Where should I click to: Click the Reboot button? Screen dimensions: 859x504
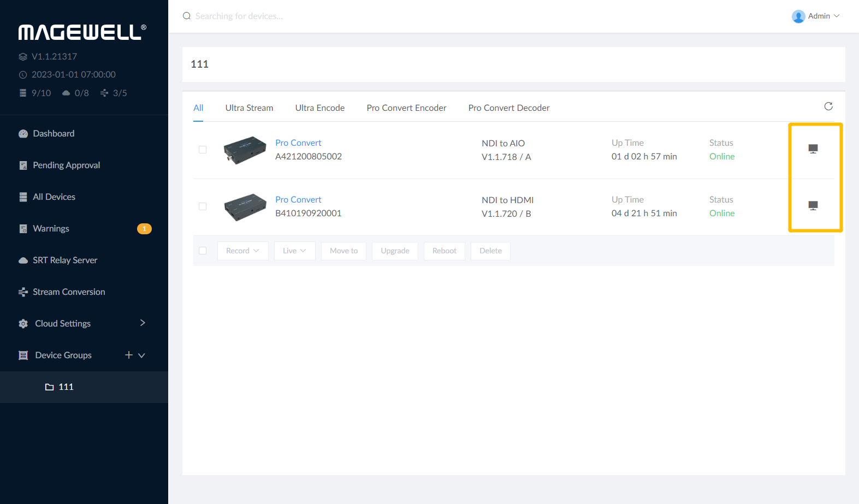coord(444,251)
